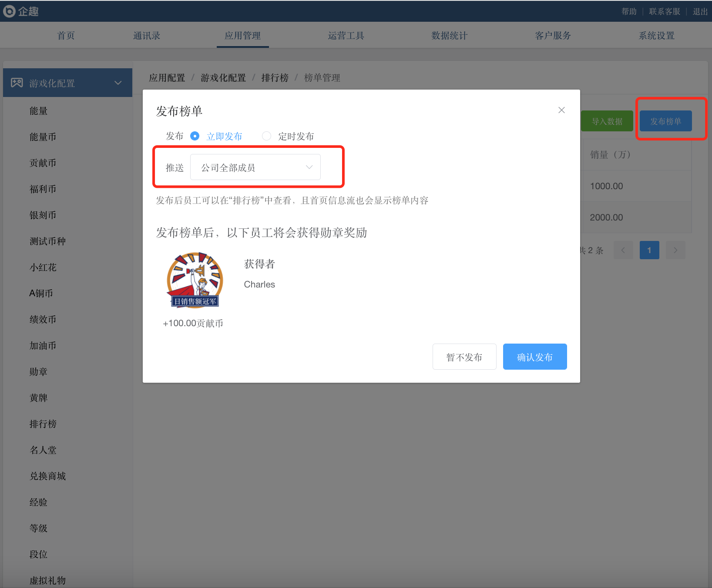Viewport: 712px width, 588px height.
Task: Click the 导入数据 button
Action: pos(607,121)
